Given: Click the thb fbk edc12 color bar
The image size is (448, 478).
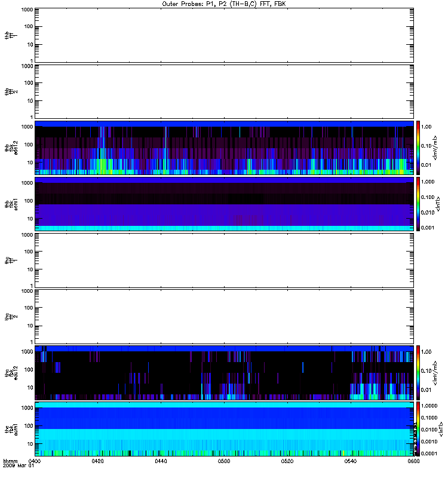Looking at the screenshot, I should (x=418, y=148).
